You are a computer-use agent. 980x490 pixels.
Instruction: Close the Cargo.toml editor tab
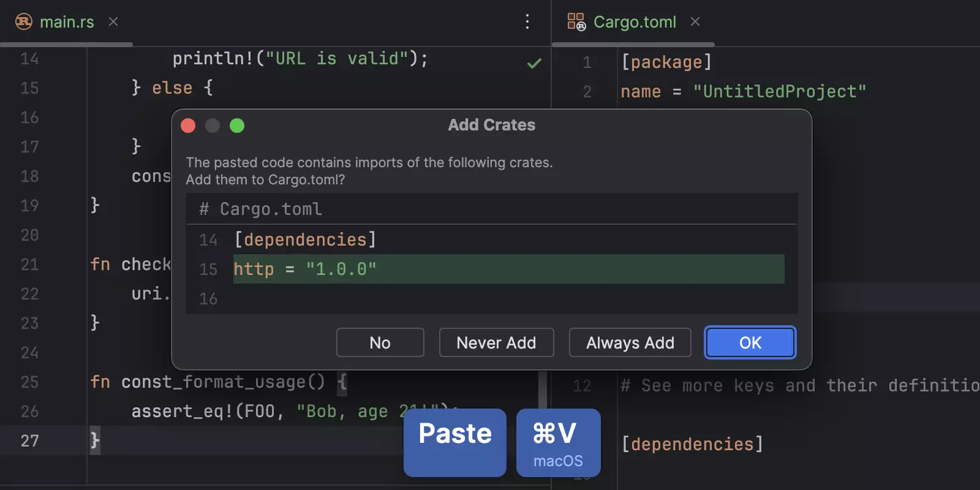coord(695,22)
